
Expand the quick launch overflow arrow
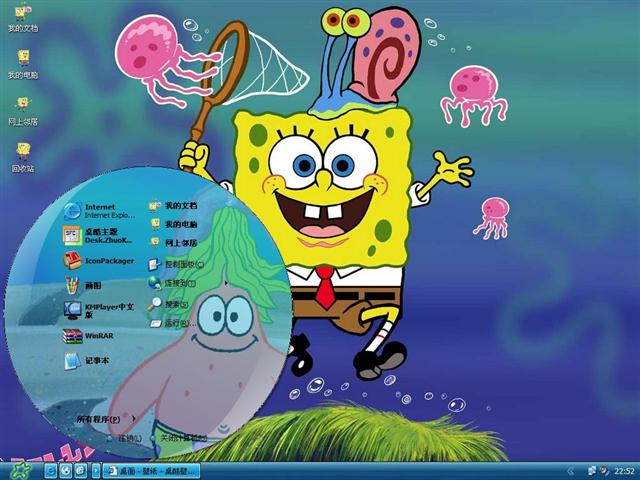pyautogui.click(x=96, y=471)
